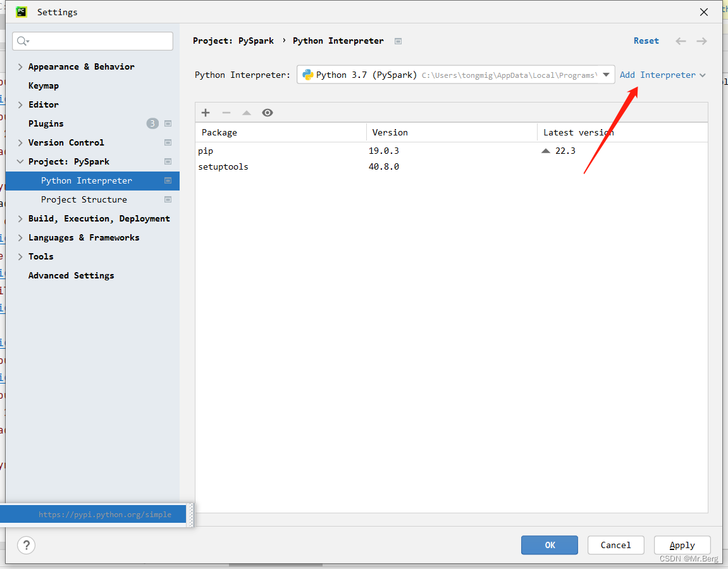Viewport: 728px width, 569px height.
Task: Click setuptools version 40.8.0 cell
Action: (x=384, y=166)
